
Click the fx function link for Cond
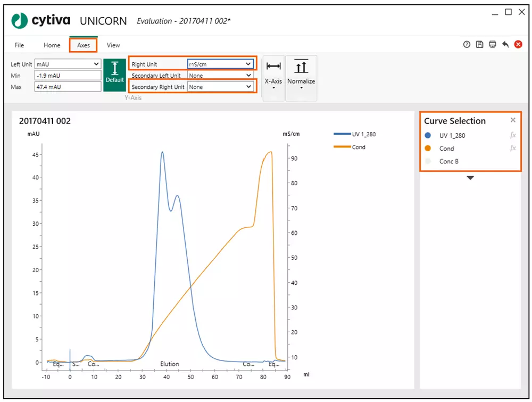[512, 149]
